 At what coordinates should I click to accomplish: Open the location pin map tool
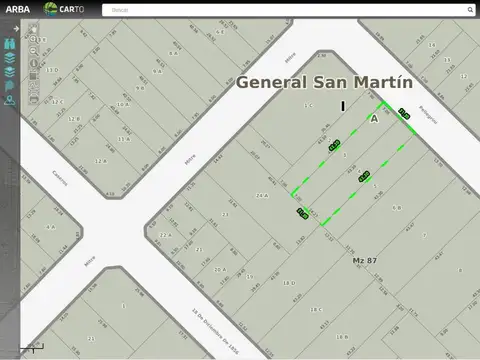point(10,100)
